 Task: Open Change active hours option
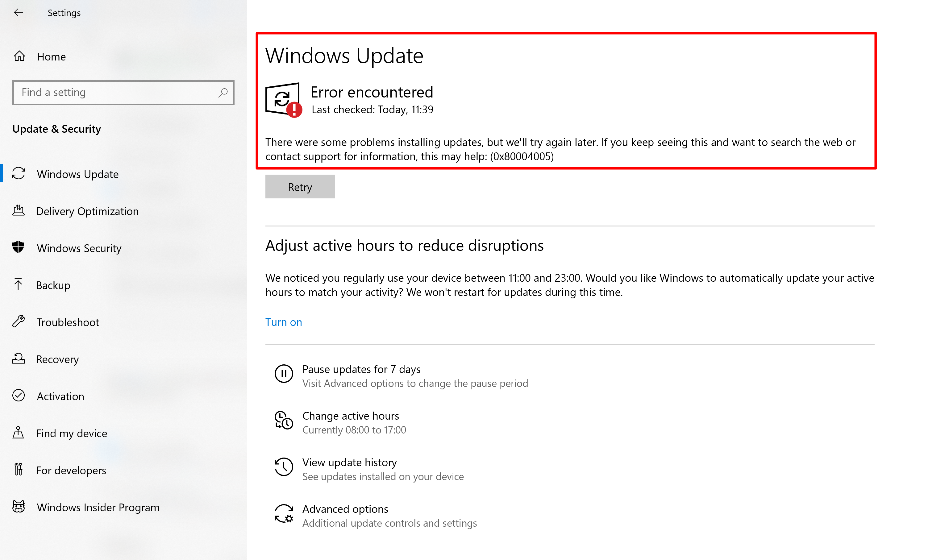(350, 416)
